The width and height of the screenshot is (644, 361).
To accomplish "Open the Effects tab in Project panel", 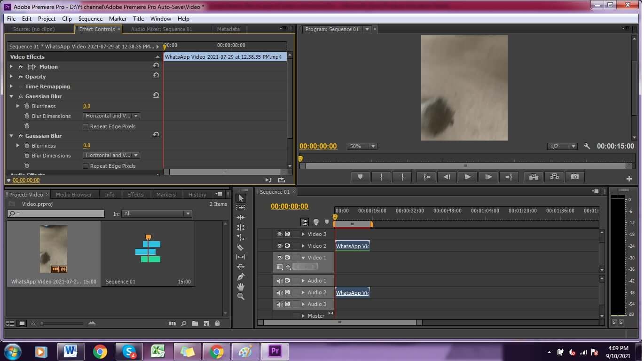I will click(x=135, y=195).
